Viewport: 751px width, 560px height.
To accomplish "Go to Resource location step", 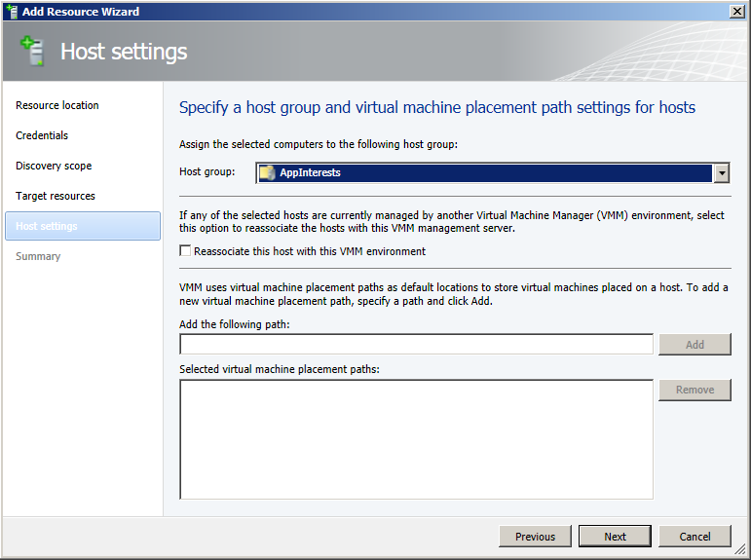I will (x=57, y=105).
